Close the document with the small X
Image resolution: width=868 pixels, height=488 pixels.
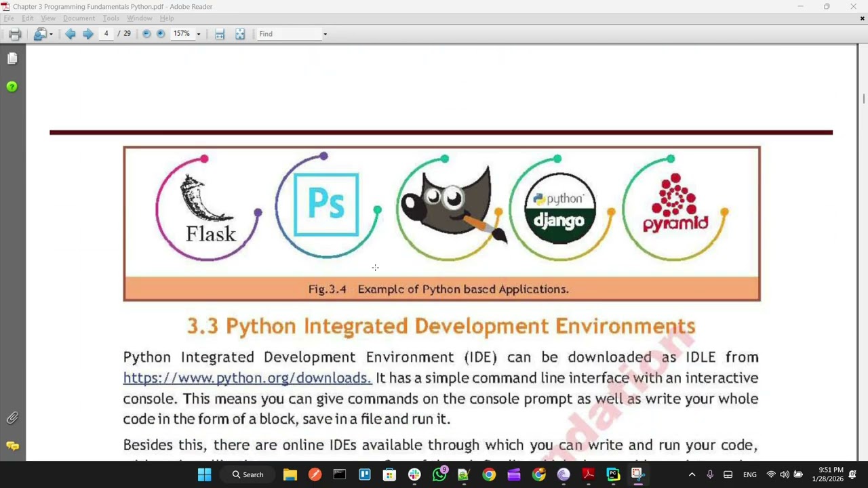pyautogui.click(x=863, y=18)
